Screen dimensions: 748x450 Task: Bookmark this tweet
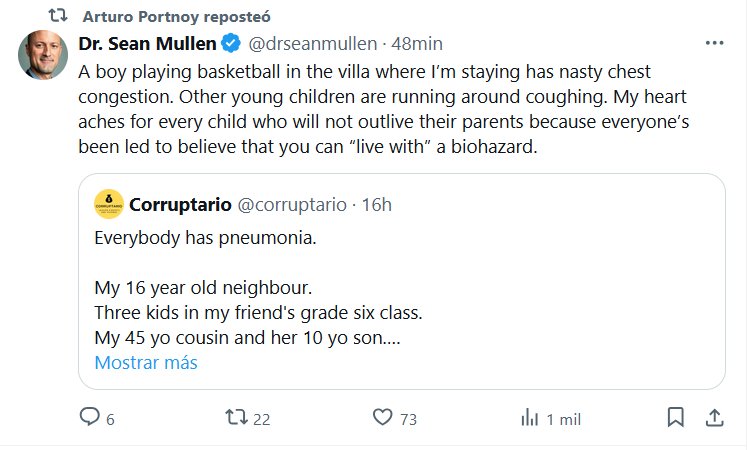pyautogui.click(x=676, y=417)
